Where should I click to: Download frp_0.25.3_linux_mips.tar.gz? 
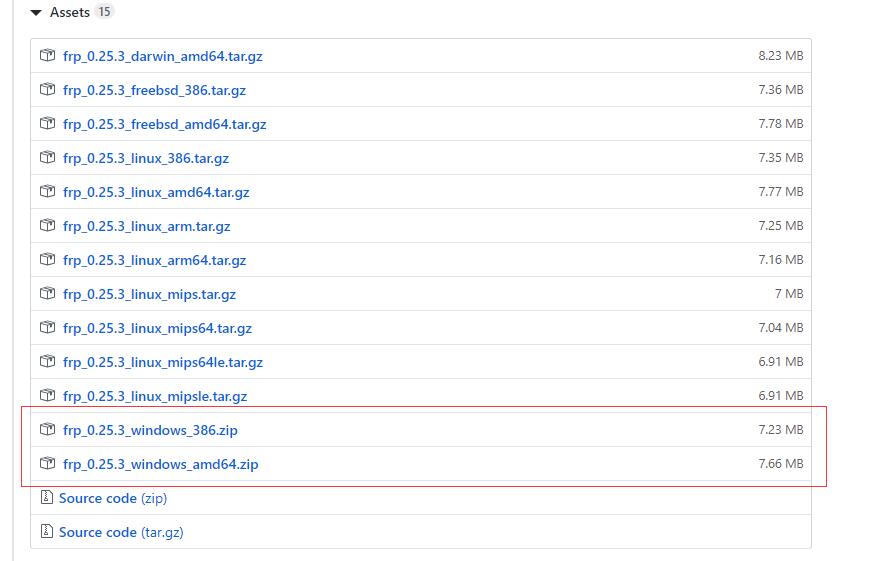coord(149,295)
